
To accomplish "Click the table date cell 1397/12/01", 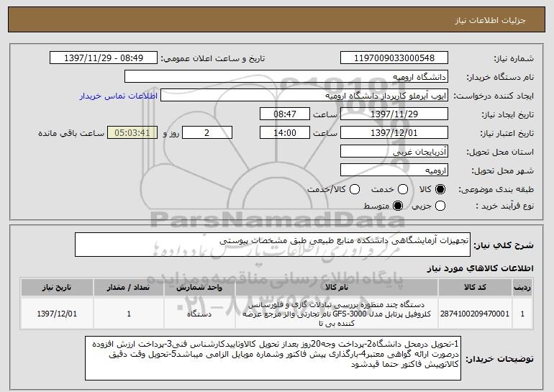I will [57, 314].
